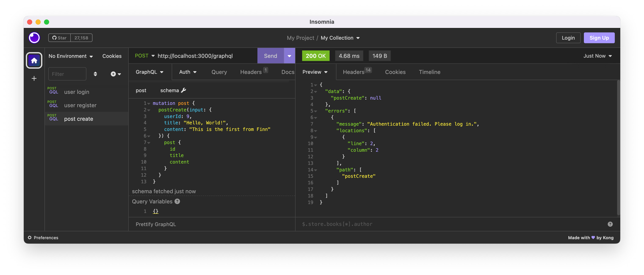Screen dimensions: 644x275
Task: Click the schema wrench icon
Action: pyautogui.click(x=184, y=90)
